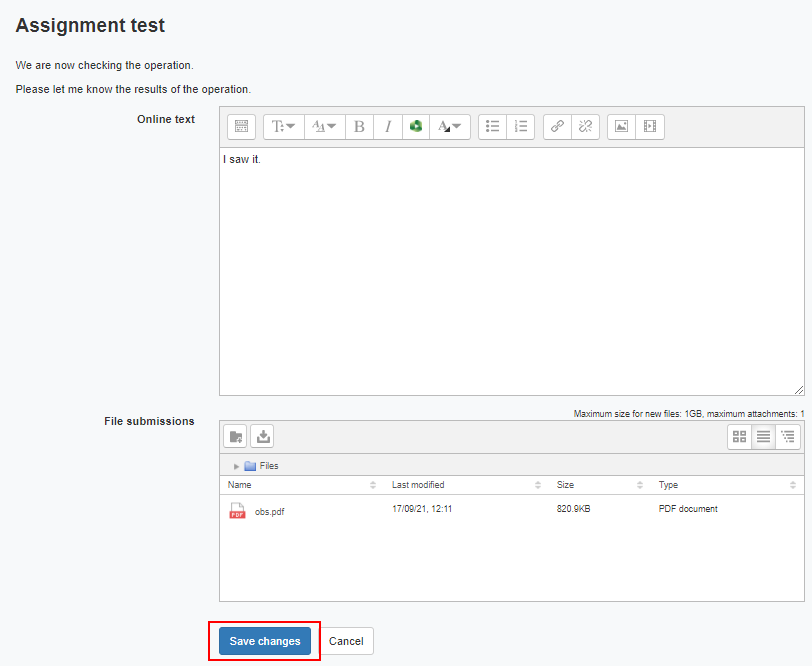Click the green colour picker icon
This screenshot has width=812, height=666.
click(416, 127)
